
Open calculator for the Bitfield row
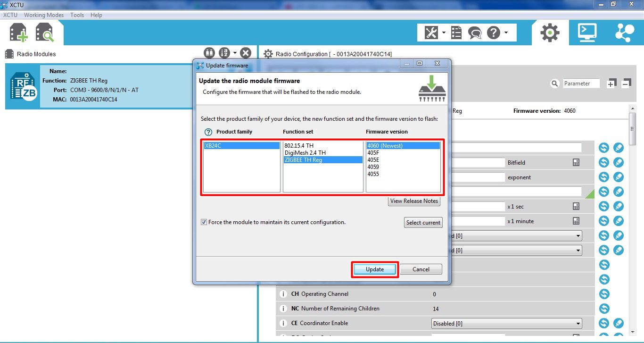576,162
